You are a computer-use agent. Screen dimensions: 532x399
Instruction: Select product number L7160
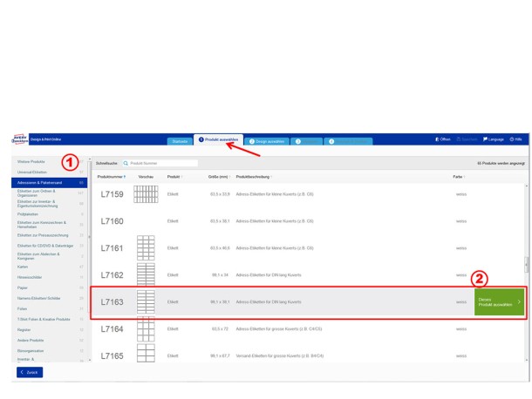pos(112,221)
